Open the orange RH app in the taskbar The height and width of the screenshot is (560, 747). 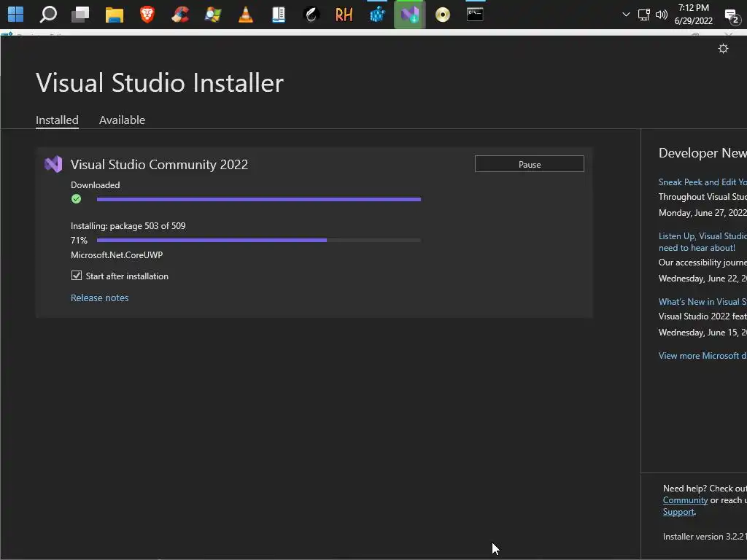click(344, 15)
